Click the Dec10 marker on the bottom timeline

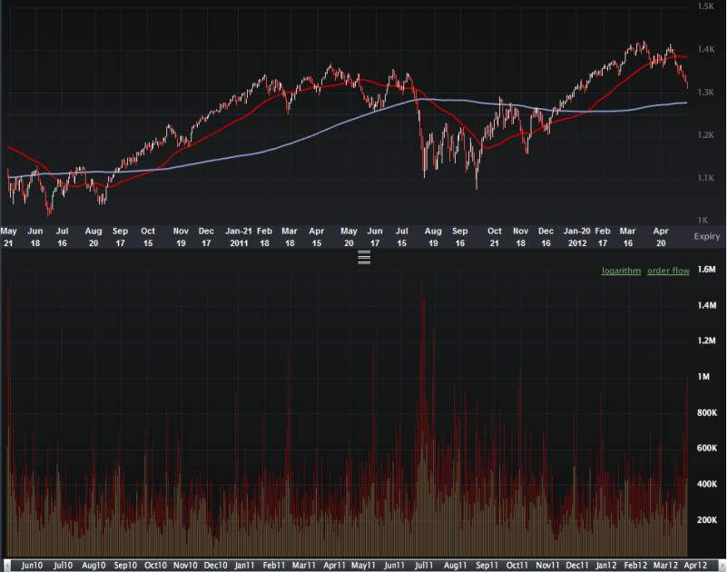[216, 566]
